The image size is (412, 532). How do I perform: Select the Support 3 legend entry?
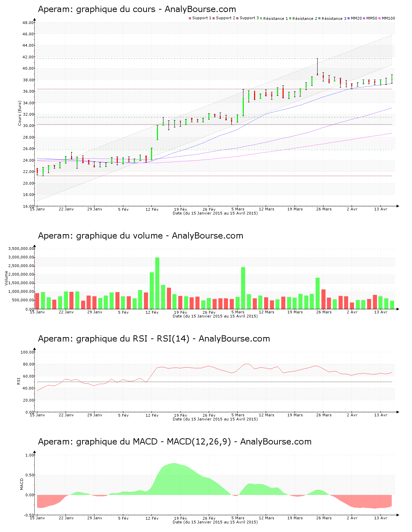tap(248, 18)
